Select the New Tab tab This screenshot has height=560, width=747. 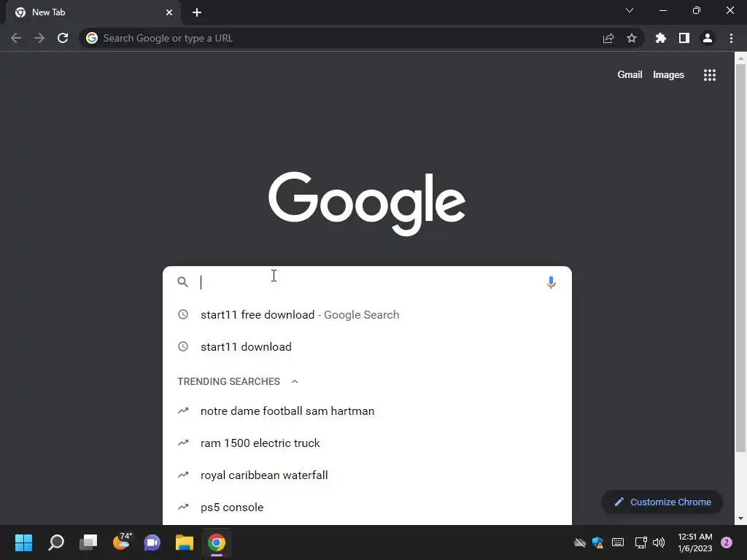(93, 12)
